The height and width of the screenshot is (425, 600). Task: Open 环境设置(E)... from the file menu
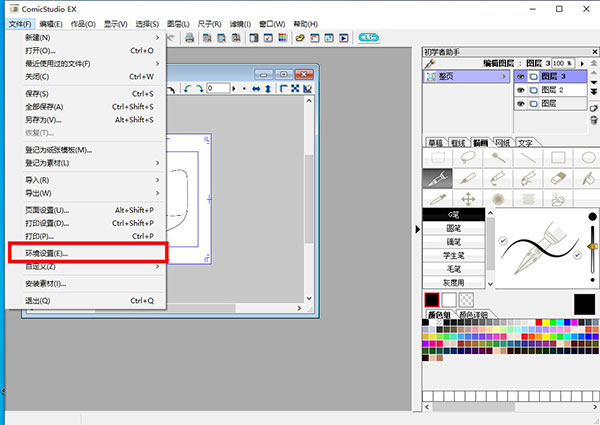[84, 254]
